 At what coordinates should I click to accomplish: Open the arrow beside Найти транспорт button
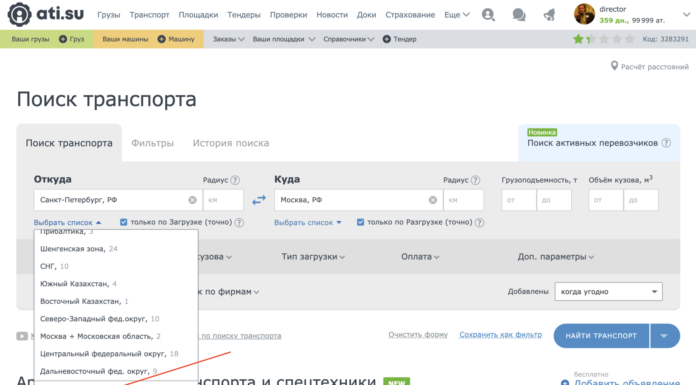coord(664,336)
